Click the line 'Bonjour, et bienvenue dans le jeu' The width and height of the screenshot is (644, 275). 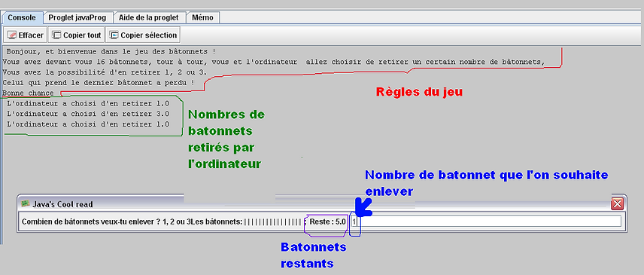pyautogui.click(x=111, y=52)
